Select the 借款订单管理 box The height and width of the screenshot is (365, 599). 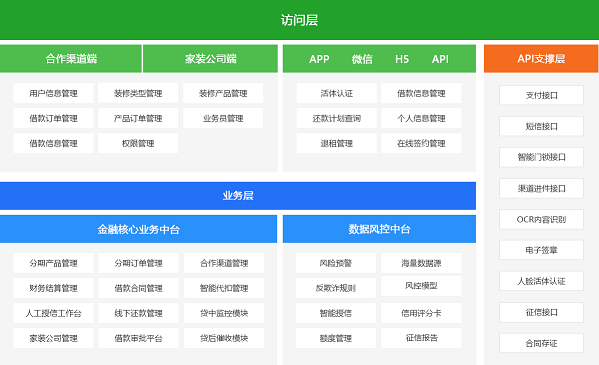tap(53, 118)
